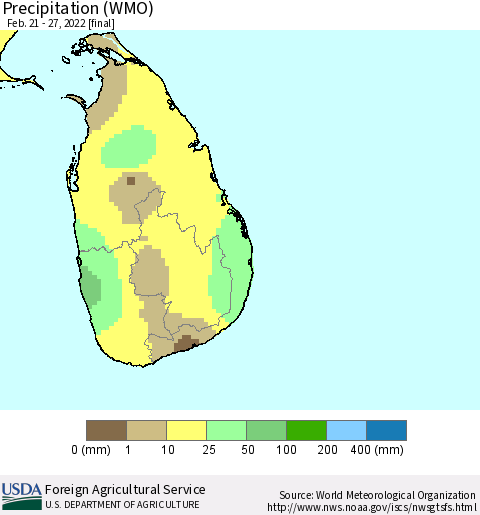Click the dark green 100-200 mm swatch
Viewport: 480px width, 515px height.
click(306, 430)
